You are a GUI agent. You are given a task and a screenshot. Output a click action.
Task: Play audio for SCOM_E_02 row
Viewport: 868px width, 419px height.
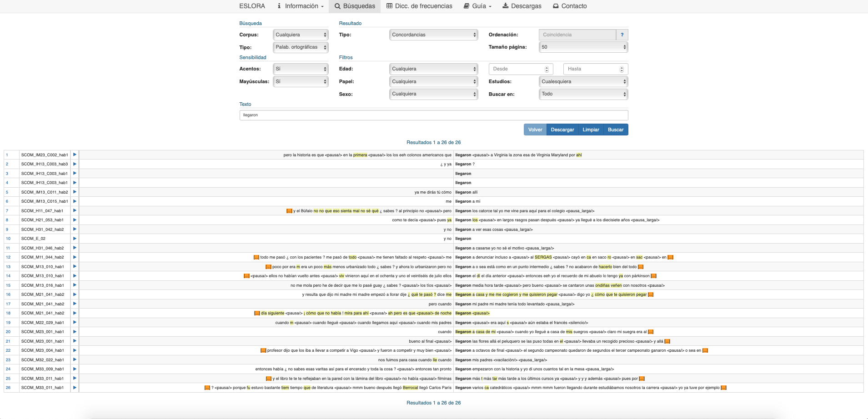(x=75, y=239)
